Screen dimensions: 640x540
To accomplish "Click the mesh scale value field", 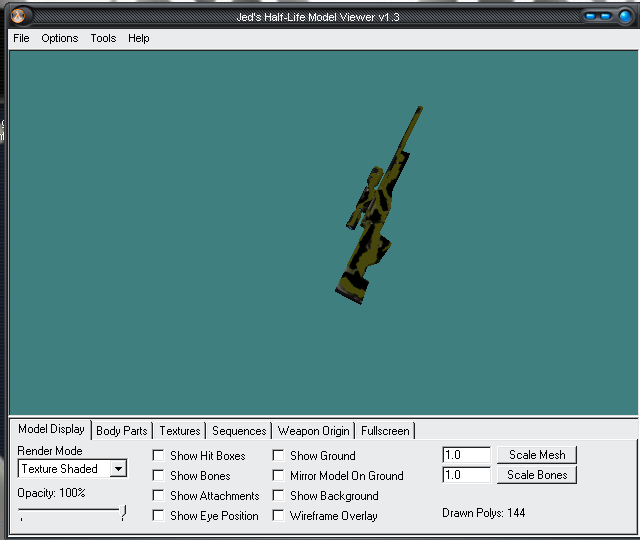I will pyautogui.click(x=467, y=455).
